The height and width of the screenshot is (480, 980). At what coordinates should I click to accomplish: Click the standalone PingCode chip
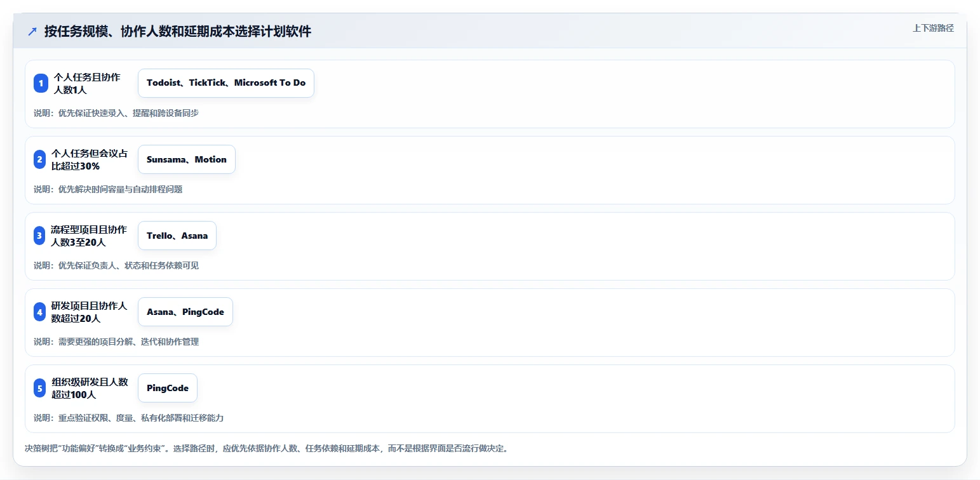(x=168, y=388)
